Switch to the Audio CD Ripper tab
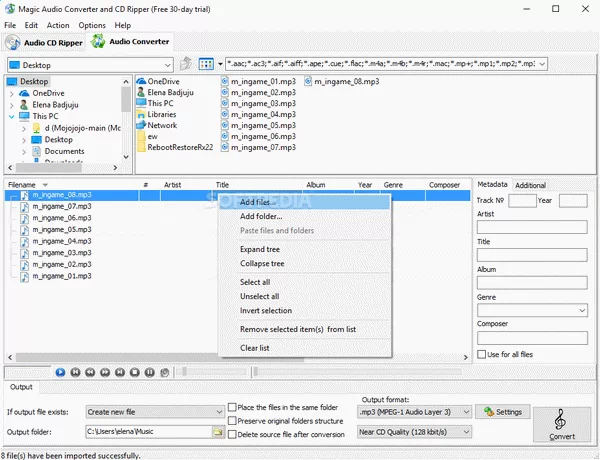This screenshot has width=600, height=460. tap(44, 42)
